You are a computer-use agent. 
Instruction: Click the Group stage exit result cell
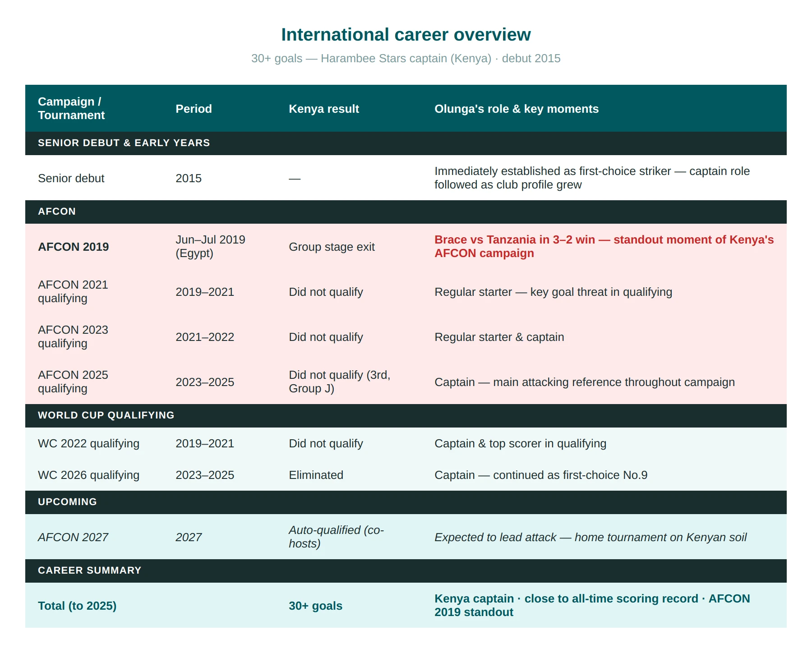coord(332,247)
